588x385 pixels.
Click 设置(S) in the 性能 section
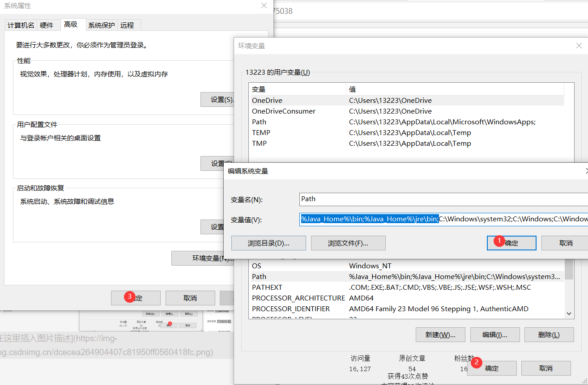tap(217, 99)
